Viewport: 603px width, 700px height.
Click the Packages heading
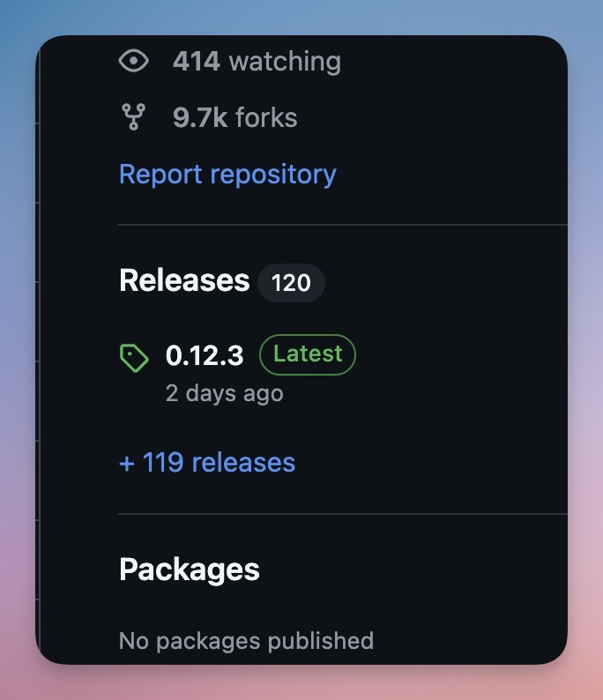click(x=190, y=570)
